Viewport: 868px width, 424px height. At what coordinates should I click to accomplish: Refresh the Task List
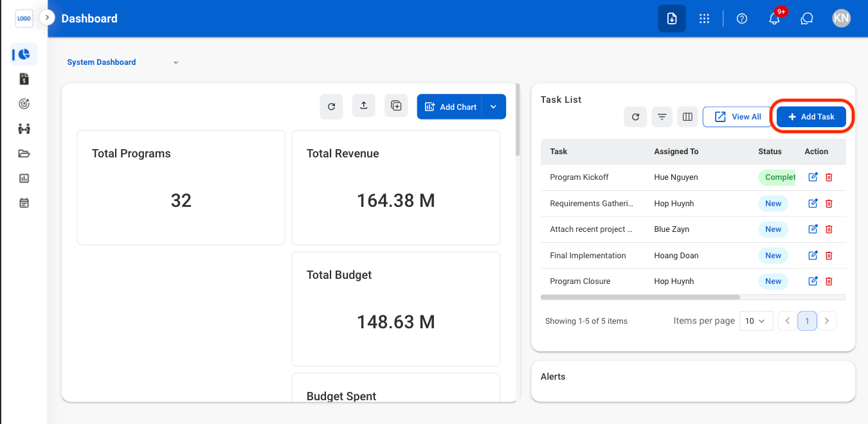(x=635, y=117)
